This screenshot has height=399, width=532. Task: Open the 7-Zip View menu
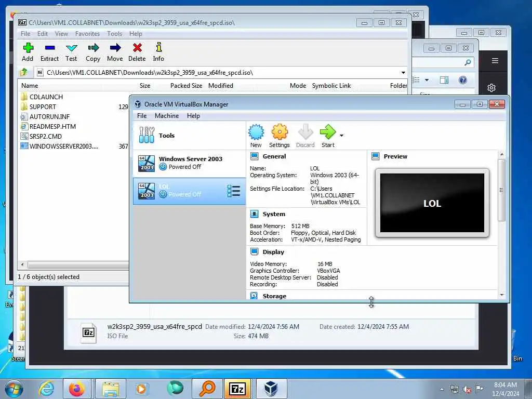click(61, 34)
